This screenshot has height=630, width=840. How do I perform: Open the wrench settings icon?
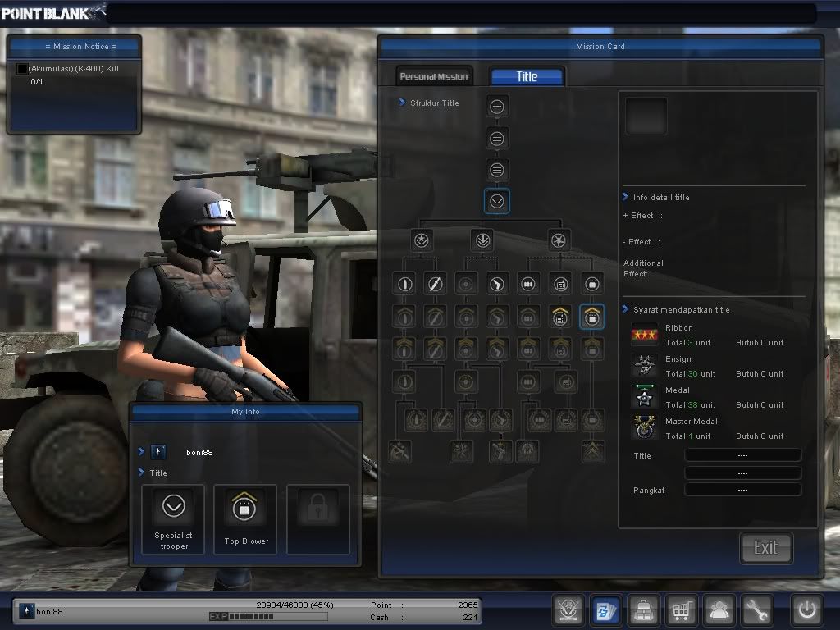point(756,609)
